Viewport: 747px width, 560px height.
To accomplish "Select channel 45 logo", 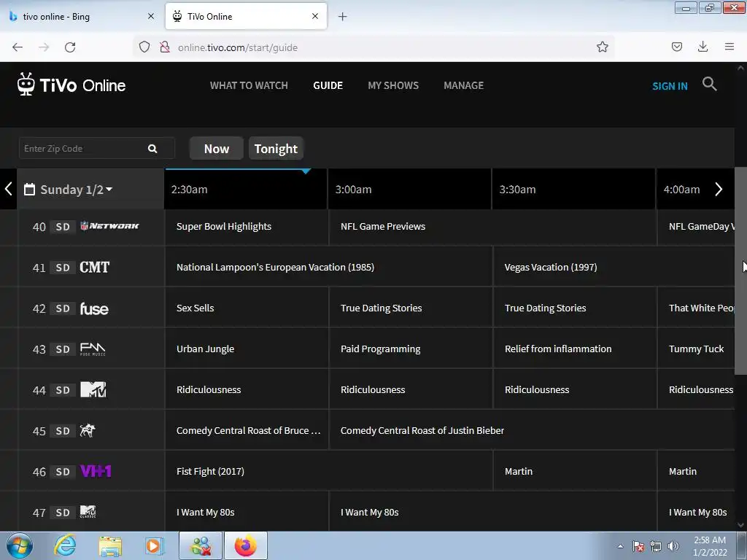I will point(88,430).
